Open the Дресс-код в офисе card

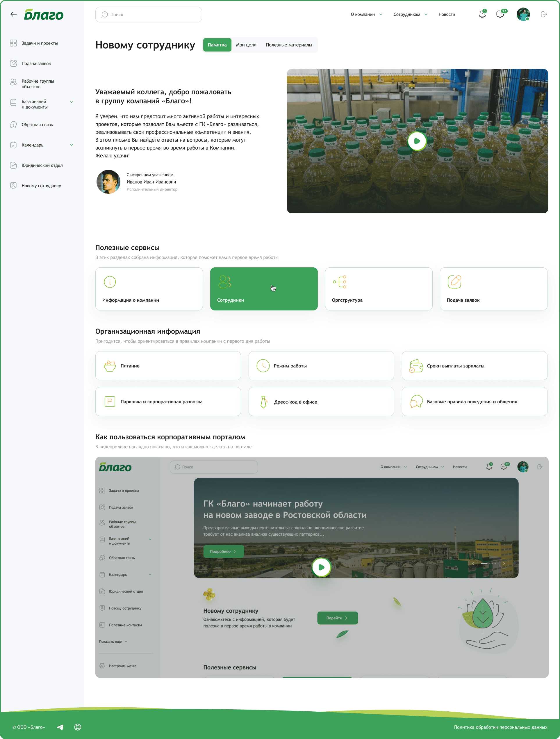[x=321, y=401]
